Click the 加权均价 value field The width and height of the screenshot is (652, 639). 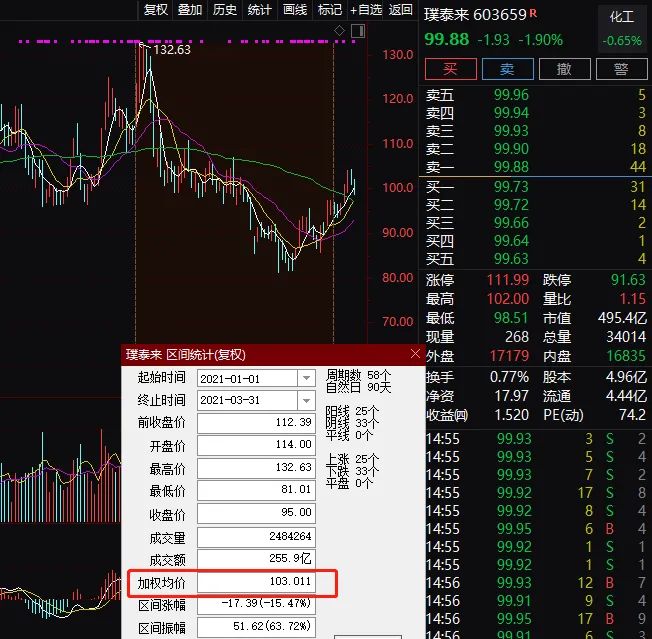(x=256, y=581)
